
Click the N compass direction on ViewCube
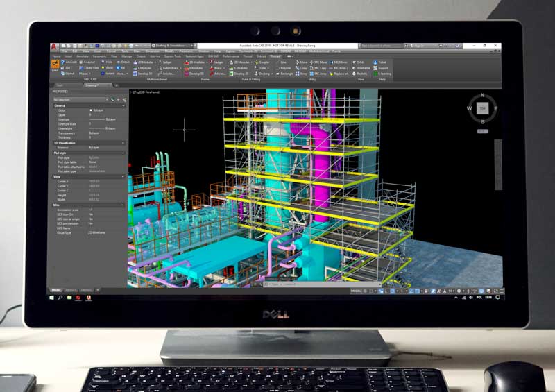click(482, 95)
